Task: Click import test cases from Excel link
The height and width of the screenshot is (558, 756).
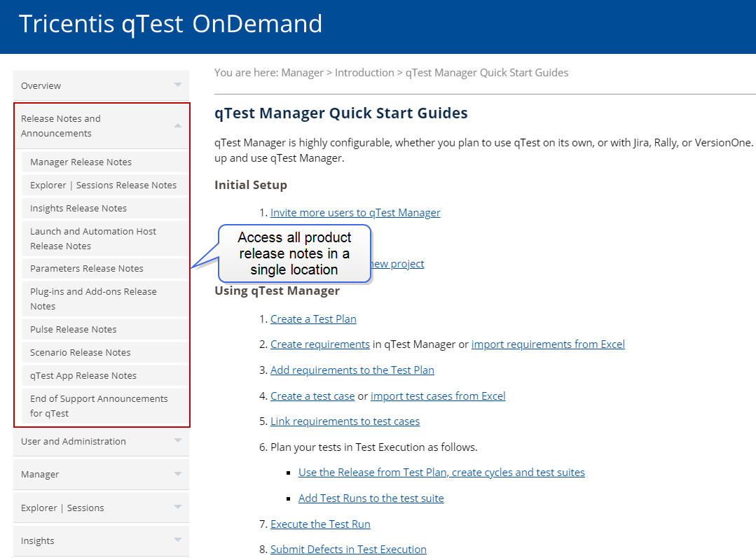Action: [x=438, y=396]
